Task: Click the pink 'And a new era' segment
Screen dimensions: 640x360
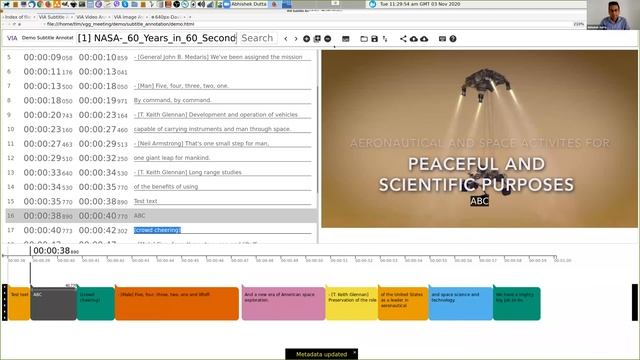Action: (x=283, y=303)
